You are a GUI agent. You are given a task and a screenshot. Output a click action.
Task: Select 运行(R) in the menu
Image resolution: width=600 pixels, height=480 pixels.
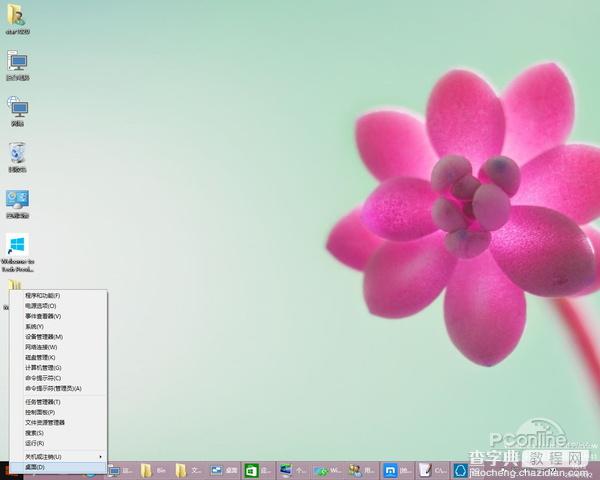[x=58, y=443]
